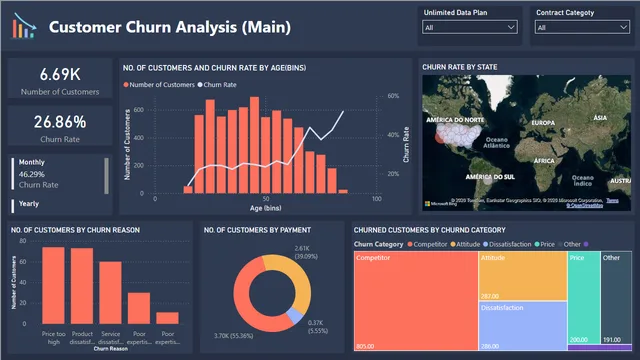The image size is (640, 360).
Task: Click the USA bubble cluster on map
Action: point(458,135)
